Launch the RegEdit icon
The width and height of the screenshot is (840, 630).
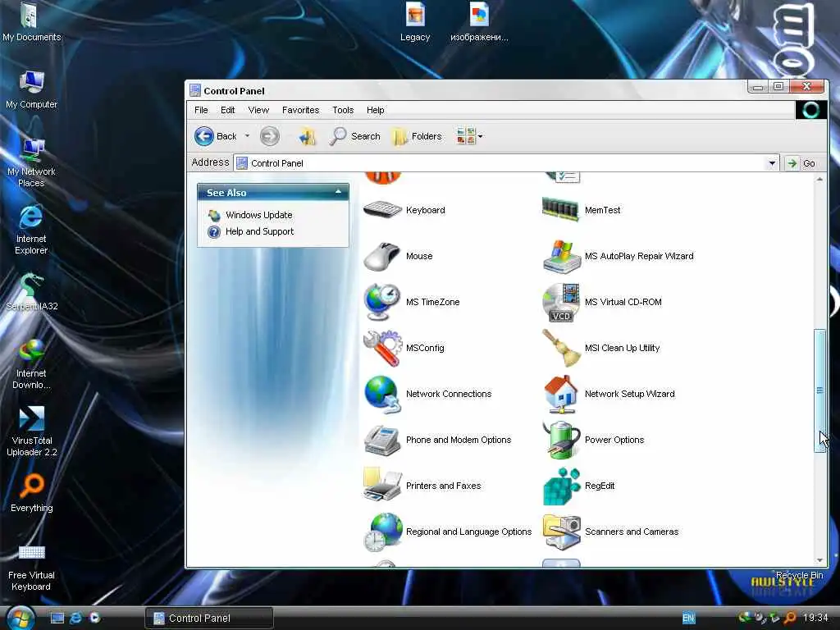561,486
